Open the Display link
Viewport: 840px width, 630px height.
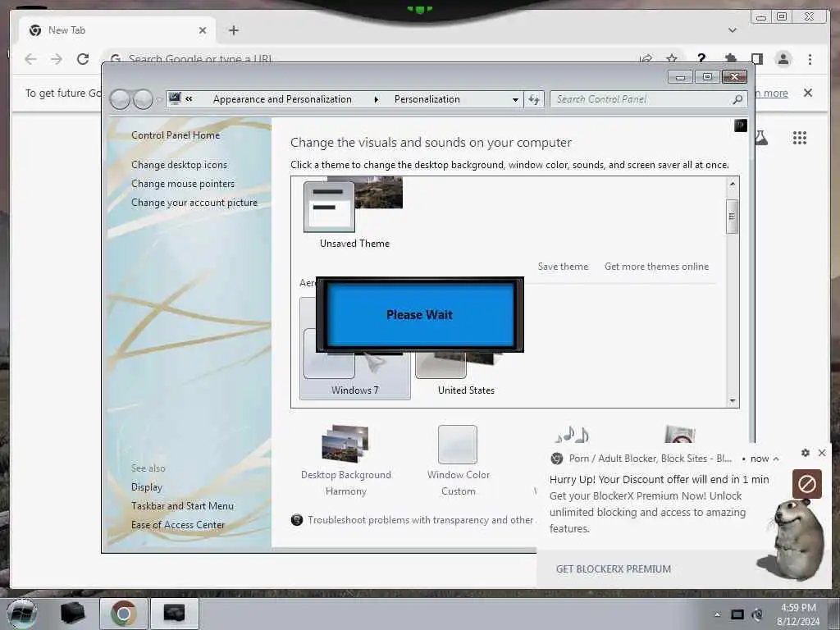[x=146, y=487]
